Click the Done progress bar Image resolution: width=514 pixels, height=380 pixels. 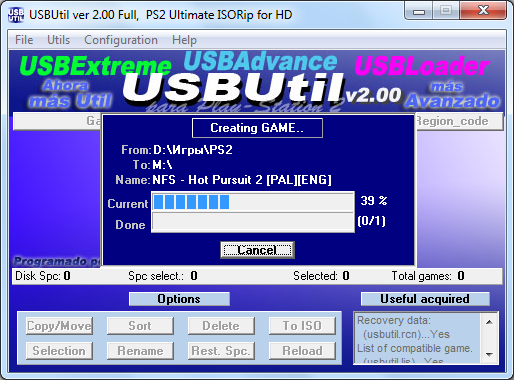253,222
